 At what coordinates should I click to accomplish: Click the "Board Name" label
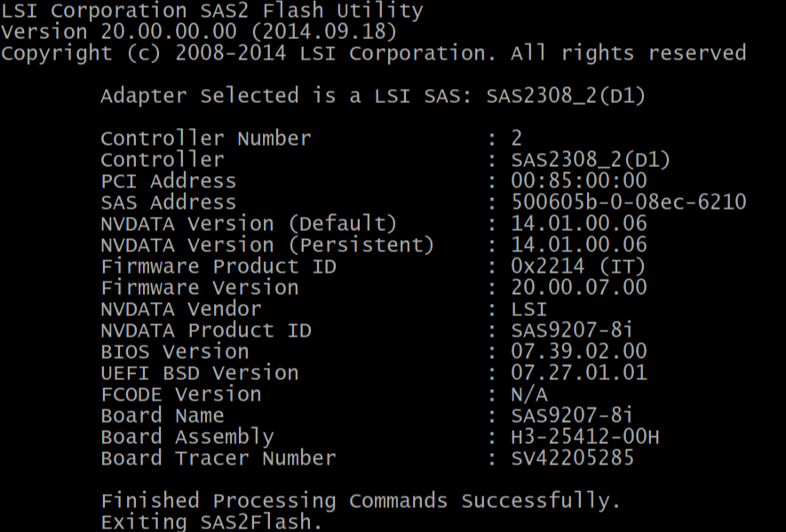click(x=162, y=416)
